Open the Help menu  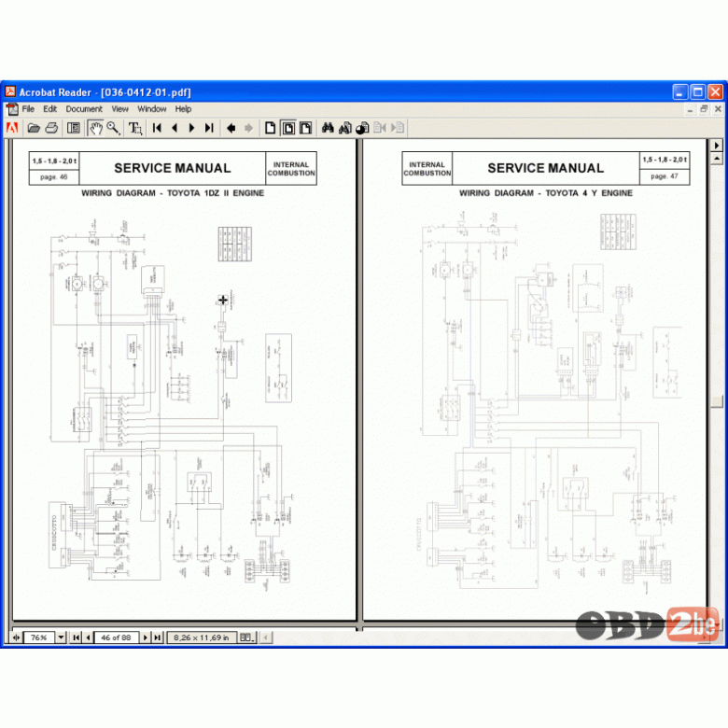(183, 109)
